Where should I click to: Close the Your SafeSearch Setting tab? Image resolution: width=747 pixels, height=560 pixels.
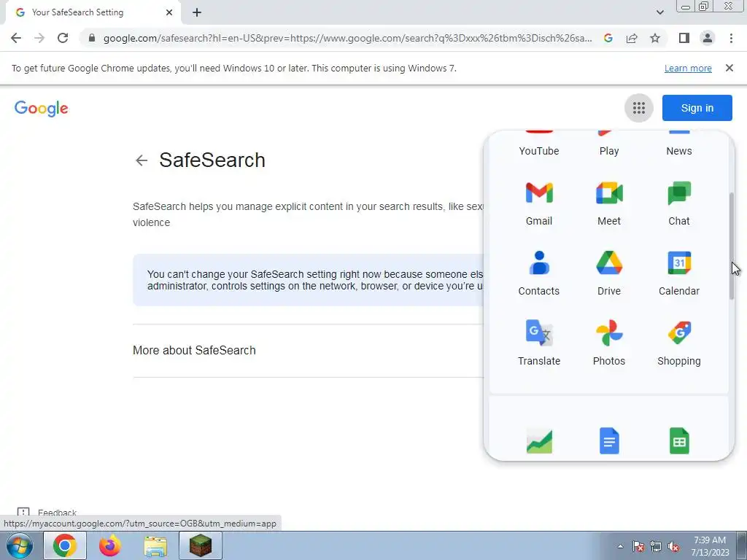tap(169, 12)
